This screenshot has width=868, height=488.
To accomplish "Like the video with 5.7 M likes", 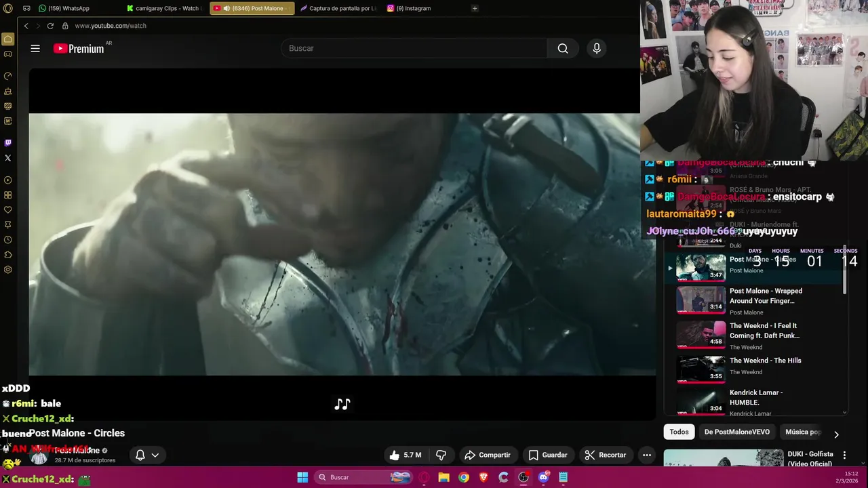I will coord(405,455).
